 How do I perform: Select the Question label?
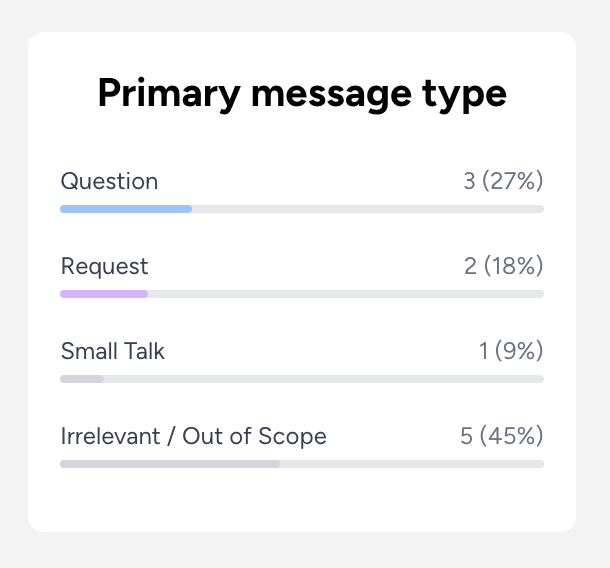[109, 181]
